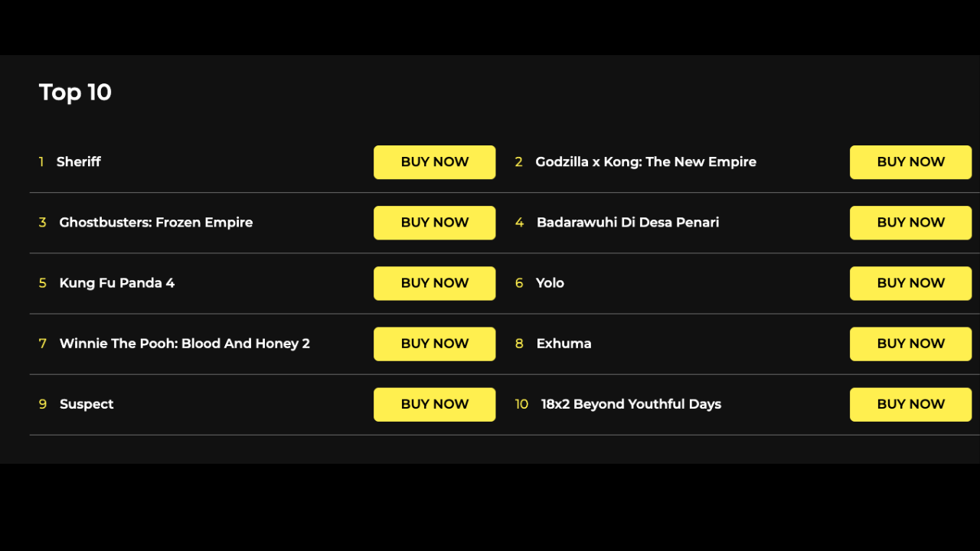Screen dimensions: 980x551
Task: Buy Exhuma tickets now
Action: [x=910, y=344]
